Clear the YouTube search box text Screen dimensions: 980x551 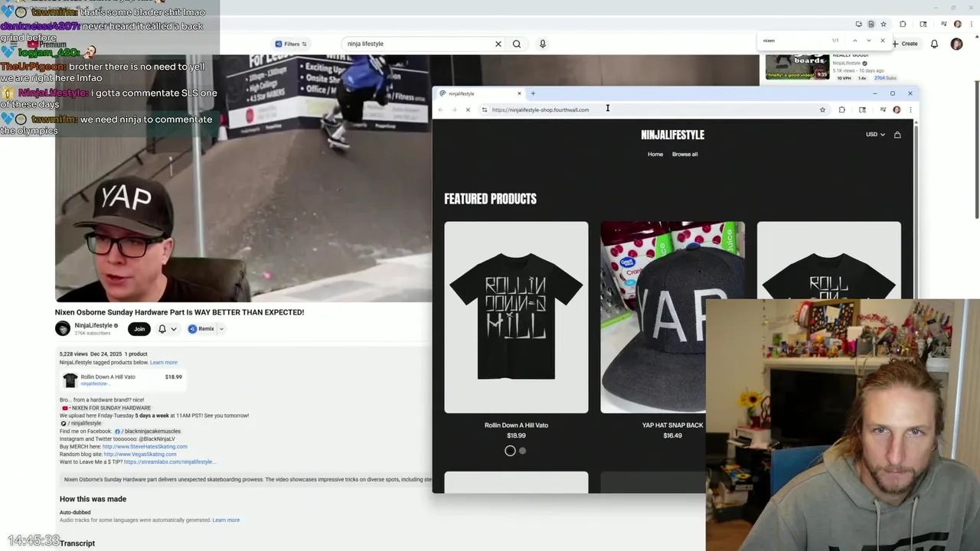pos(498,44)
